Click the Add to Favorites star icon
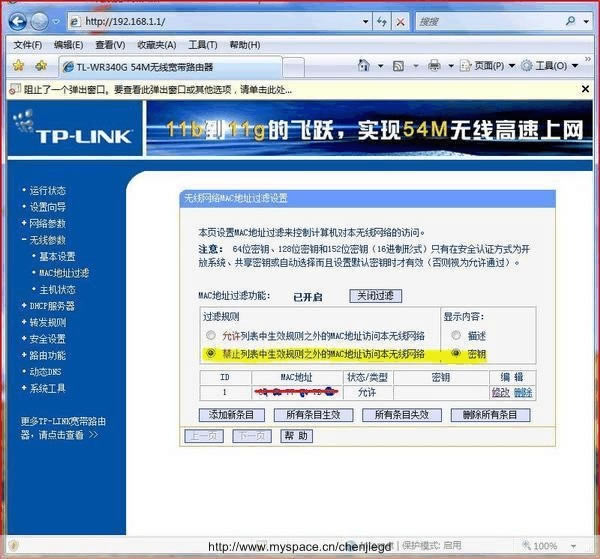Screen dimensions: 600x559 tap(41, 66)
